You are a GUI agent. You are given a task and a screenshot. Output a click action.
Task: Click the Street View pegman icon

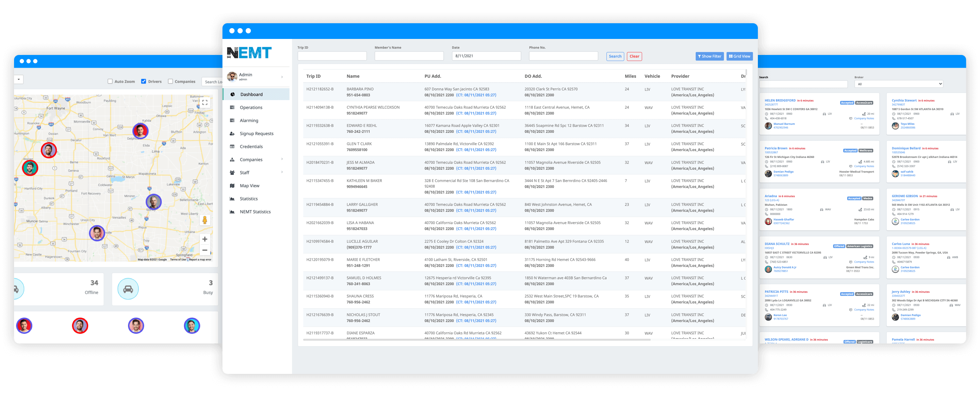pyautogui.click(x=205, y=220)
